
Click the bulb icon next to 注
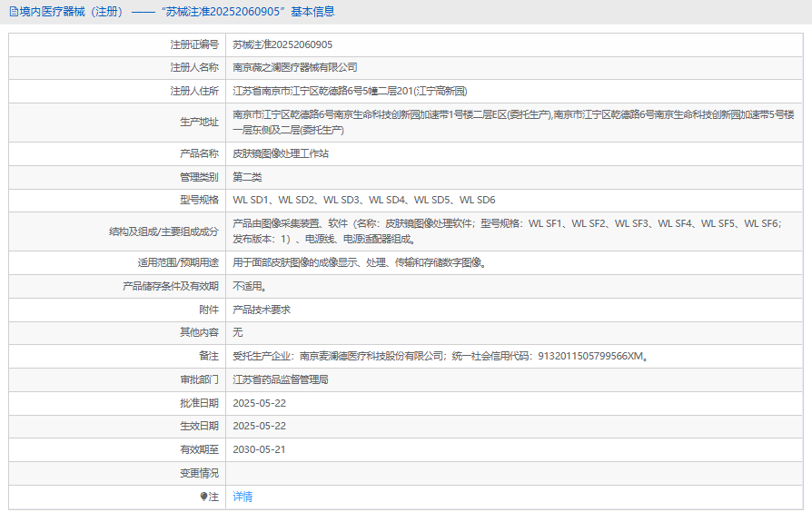(204, 497)
